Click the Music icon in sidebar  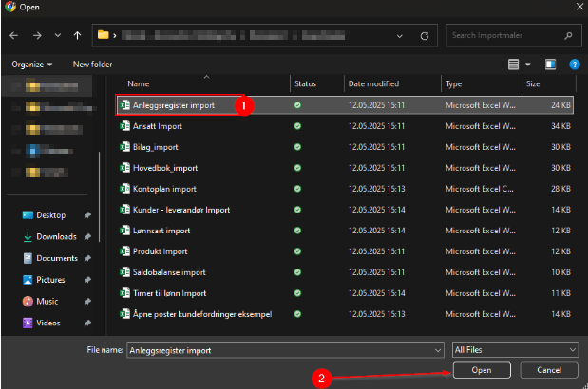click(x=28, y=301)
